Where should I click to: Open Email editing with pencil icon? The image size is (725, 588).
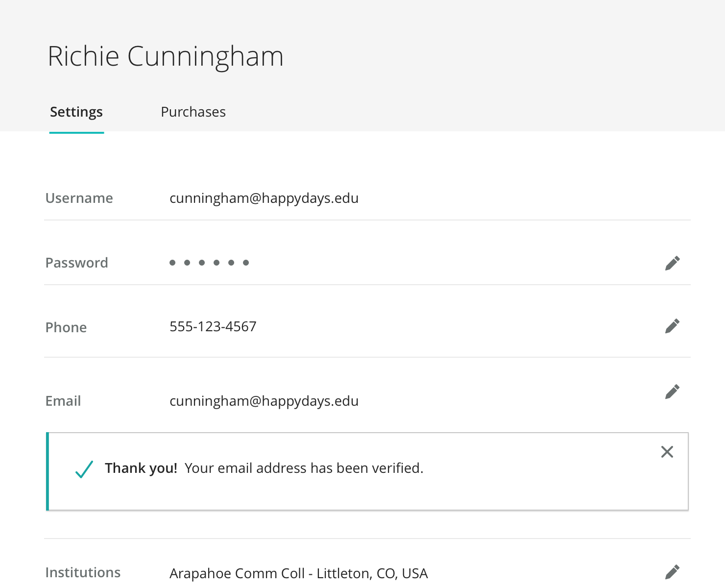[672, 392]
